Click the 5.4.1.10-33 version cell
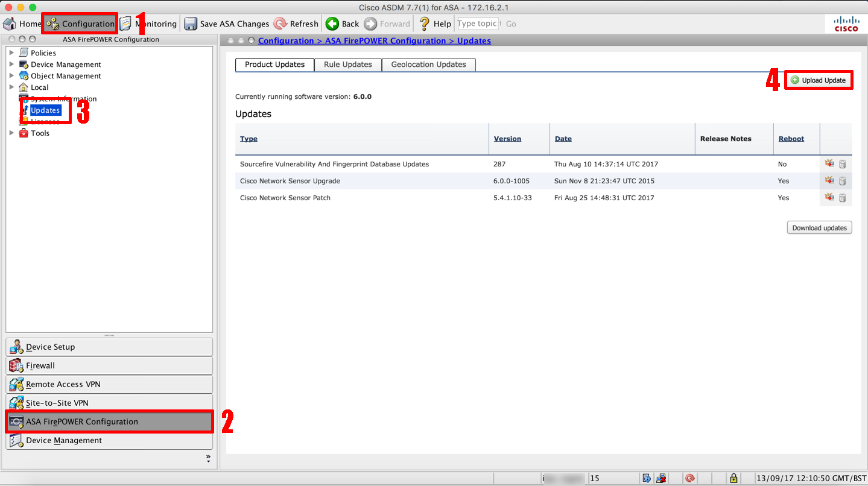Image resolution: width=868 pixels, height=486 pixels. (x=513, y=198)
